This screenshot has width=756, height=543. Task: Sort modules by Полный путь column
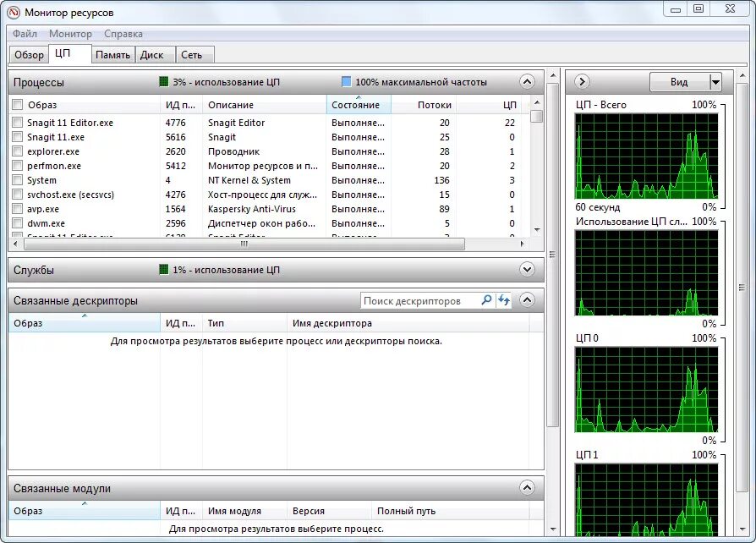click(x=451, y=511)
